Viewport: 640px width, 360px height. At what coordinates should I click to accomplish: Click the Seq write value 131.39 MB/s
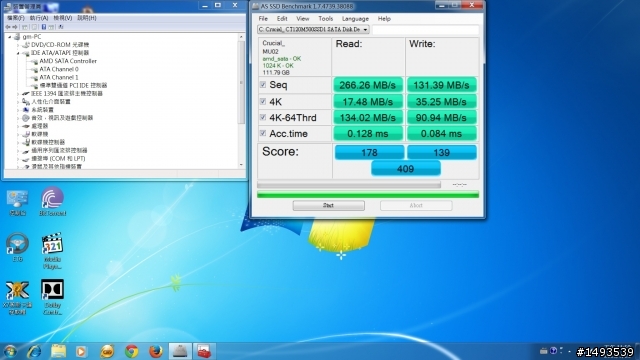[x=441, y=85]
